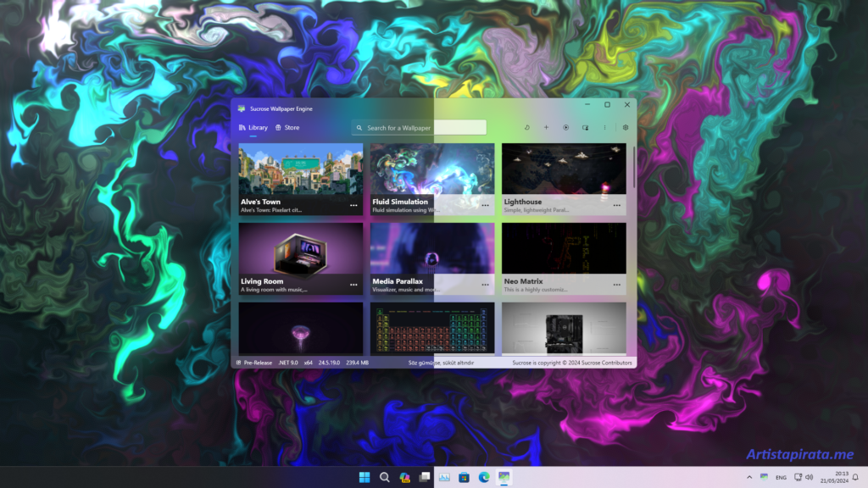868x488 pixels.
Task: Open the Windows Start menu
Action: click(364, 476)
